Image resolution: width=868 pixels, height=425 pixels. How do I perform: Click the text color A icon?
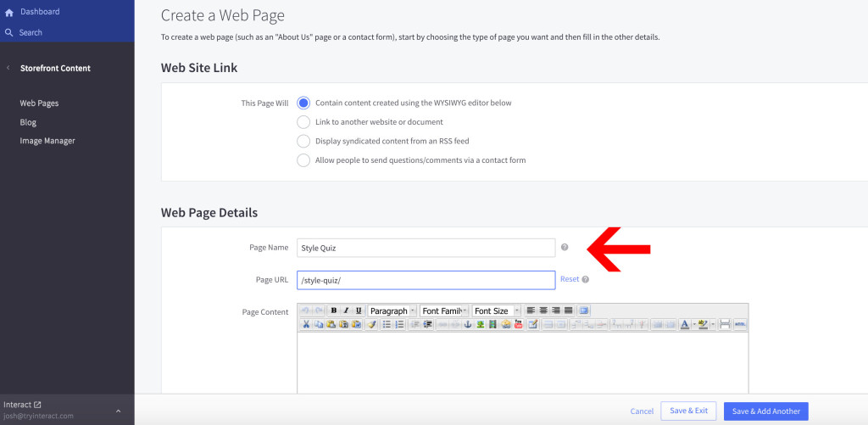click(685, 325)
